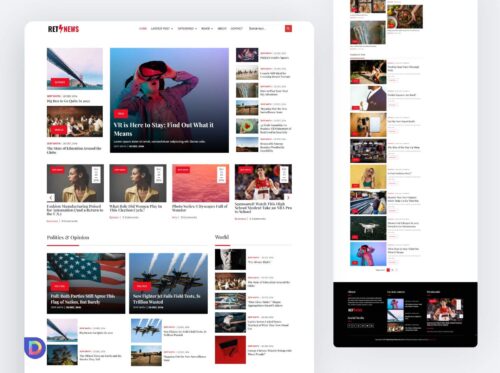Screen dimensions: 500x373
Task: Click the purple D badge icon
Action: 35,348
